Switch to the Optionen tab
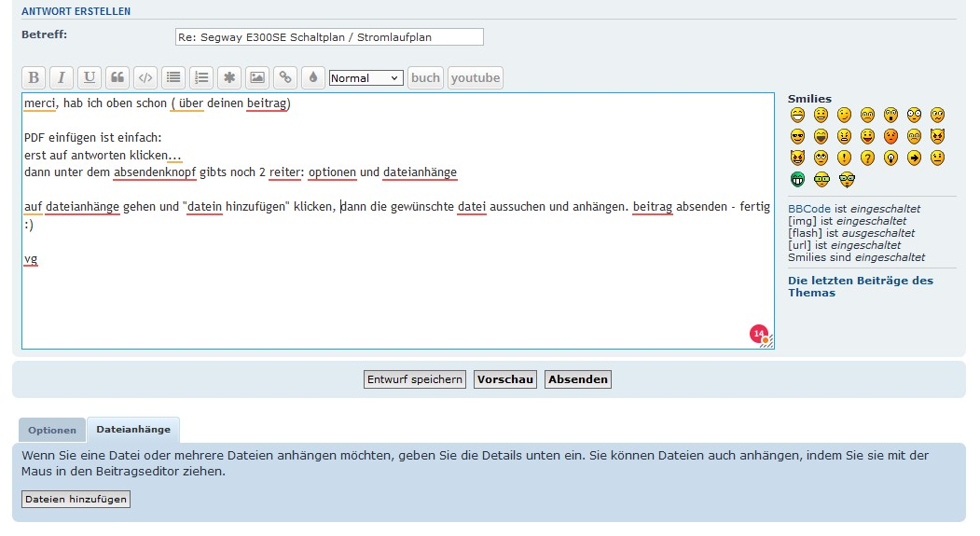The width and height of the screenshot is (980, 536). (x=52, y=430)
